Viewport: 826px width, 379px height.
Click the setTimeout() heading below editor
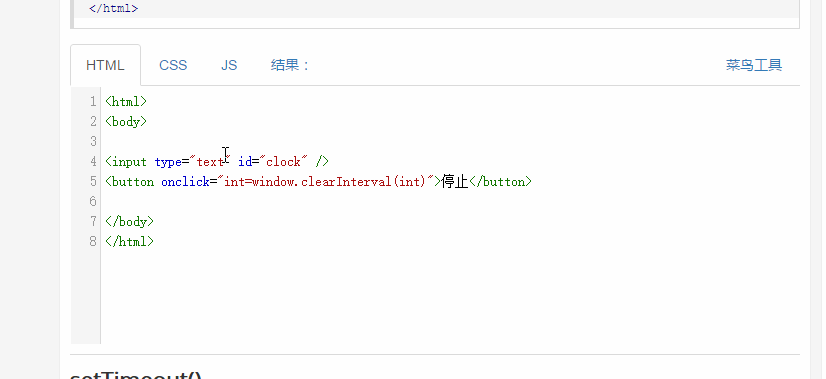click(x=136, y=375)
